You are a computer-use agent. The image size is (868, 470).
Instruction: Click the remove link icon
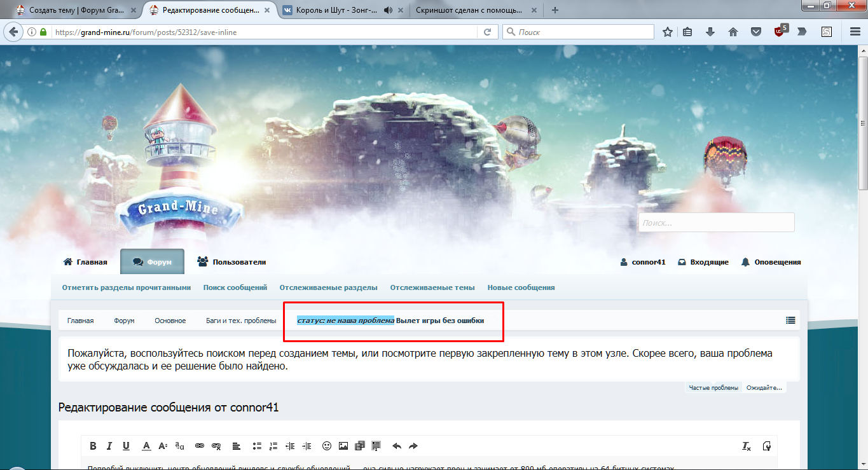(x=216, y=446)
